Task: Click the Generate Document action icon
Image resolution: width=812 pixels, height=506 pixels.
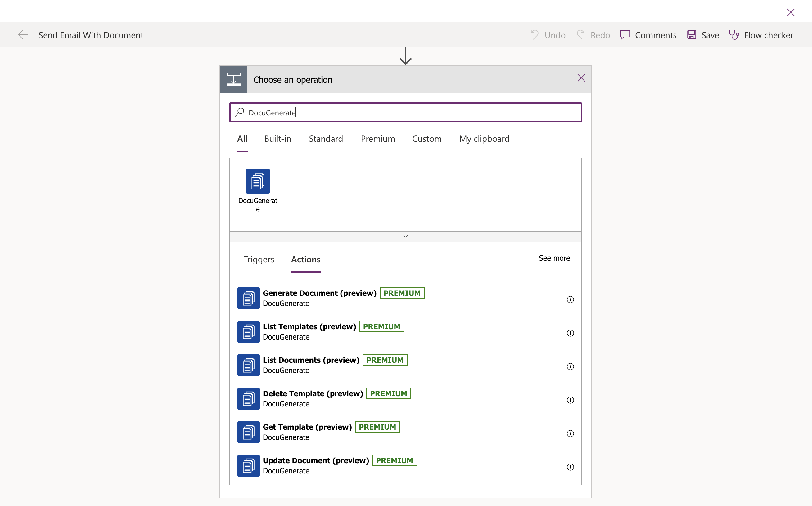Action: pyautogui.click(x=248, y=298)
